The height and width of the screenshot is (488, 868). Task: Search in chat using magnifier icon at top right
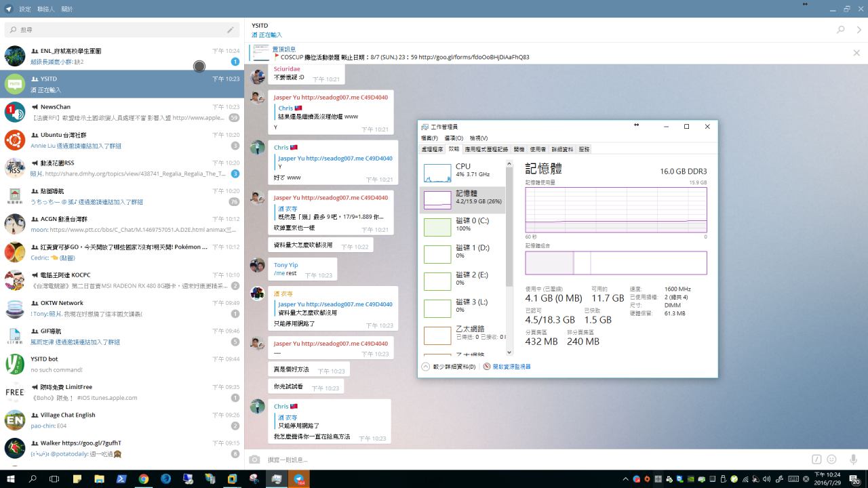point(841,30)
